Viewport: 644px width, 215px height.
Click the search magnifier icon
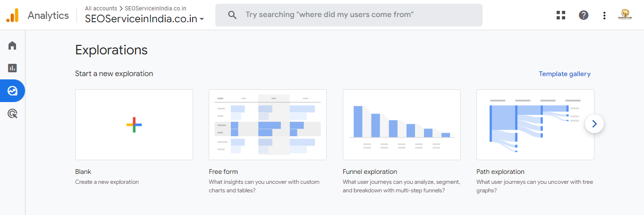pyautogui.click(x=232, y=15)
